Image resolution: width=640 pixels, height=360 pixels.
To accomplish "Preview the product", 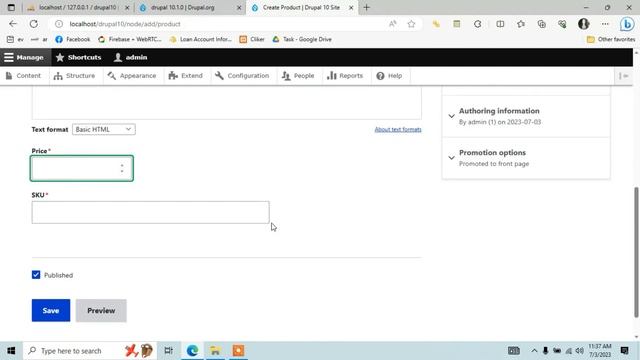I will coord(101,311).
